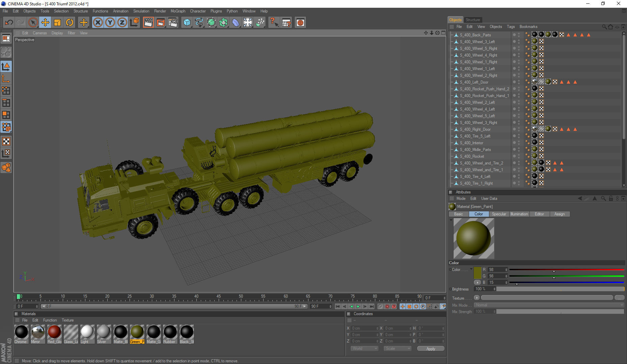This screenshot has height=364, width=627.
Task: Add a Cube primitive object
Action: coord(187,23)
